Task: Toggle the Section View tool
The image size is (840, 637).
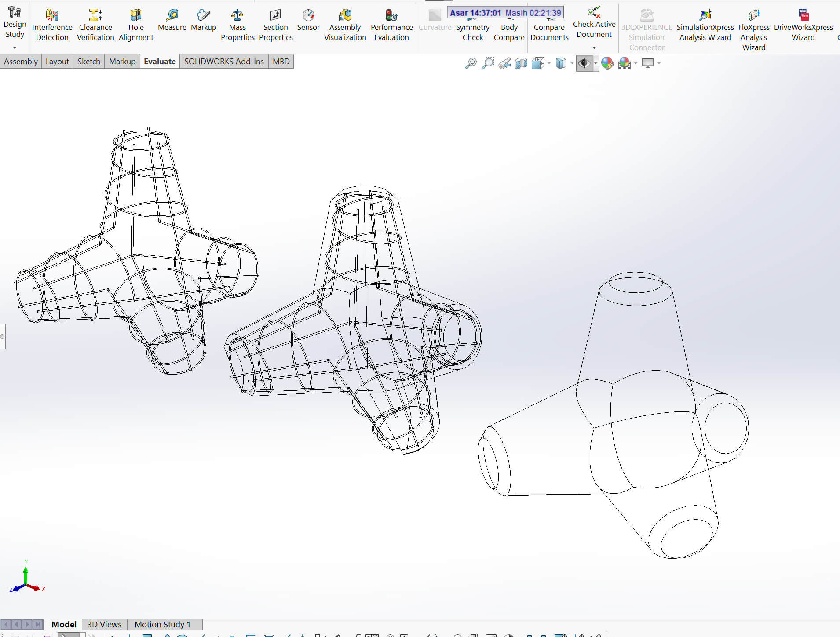Action: click(521, 63)
